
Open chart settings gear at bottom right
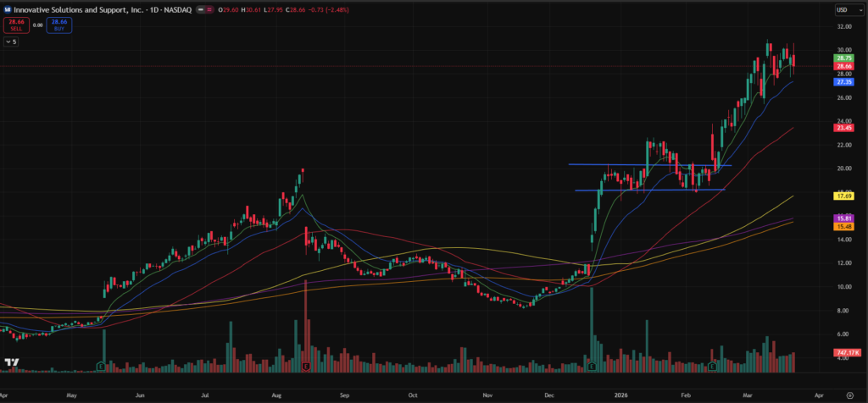pos(849,395)
